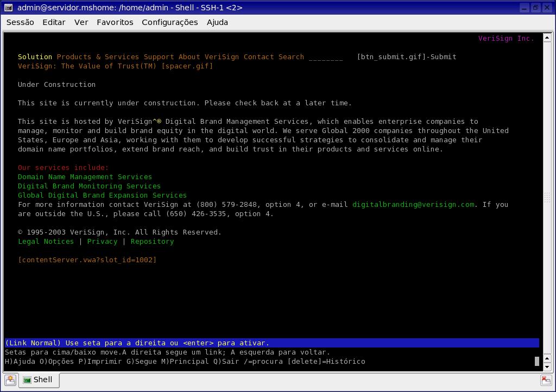This screenshot has width=556, height=392.
Task: Click the search input field underscores
Action: [x=326, y=58]
